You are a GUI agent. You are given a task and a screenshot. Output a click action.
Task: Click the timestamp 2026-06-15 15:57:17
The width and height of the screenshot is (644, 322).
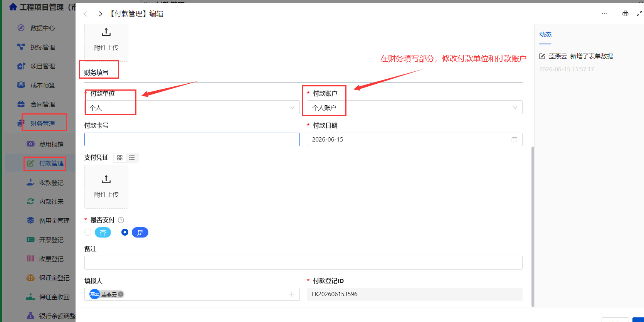click(567, 69)
